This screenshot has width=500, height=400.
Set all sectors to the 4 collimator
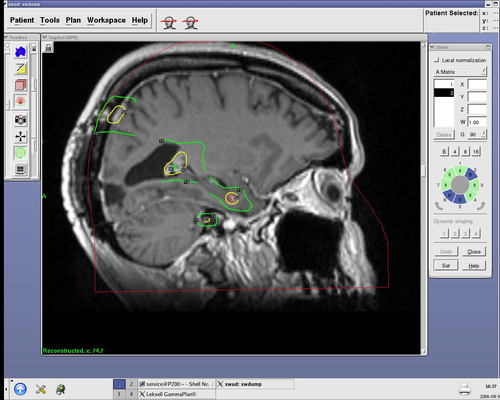[x=455, y=152]
